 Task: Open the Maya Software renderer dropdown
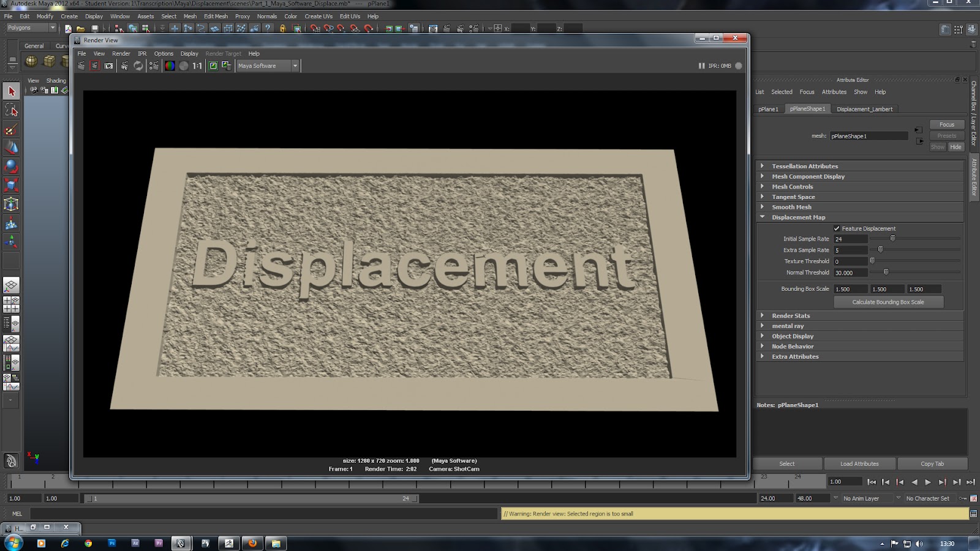coord(295,66)
